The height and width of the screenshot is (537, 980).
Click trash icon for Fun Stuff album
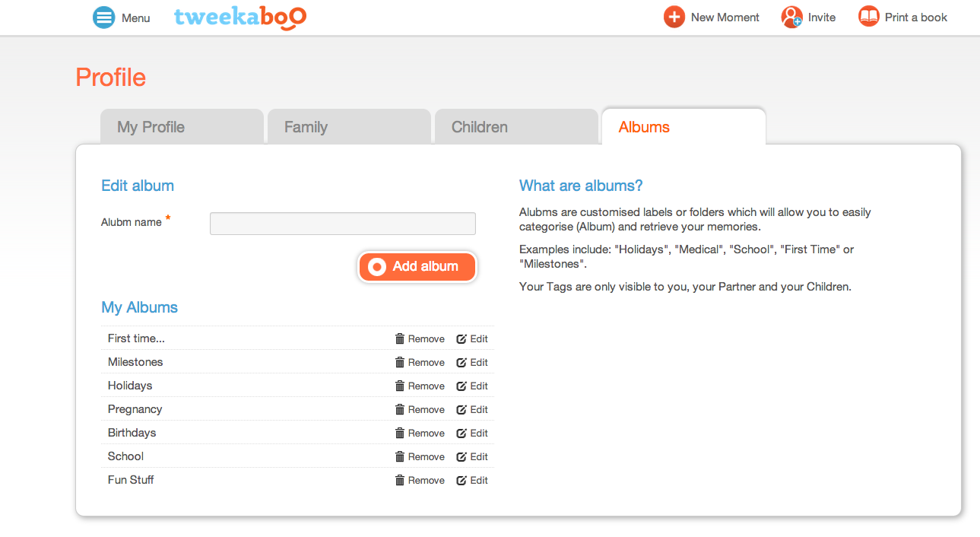point(400,480)
